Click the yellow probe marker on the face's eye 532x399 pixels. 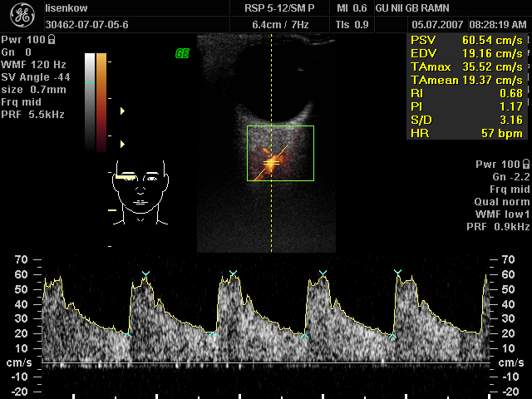pyautogui.click(x=126, y=177)
